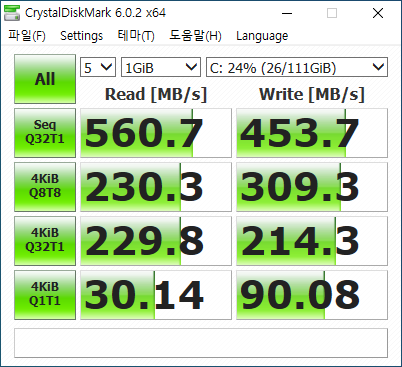Screen dimensions: 402x367
Task: Start the 4KiB Q1T1 test
Action: (45, 295)
